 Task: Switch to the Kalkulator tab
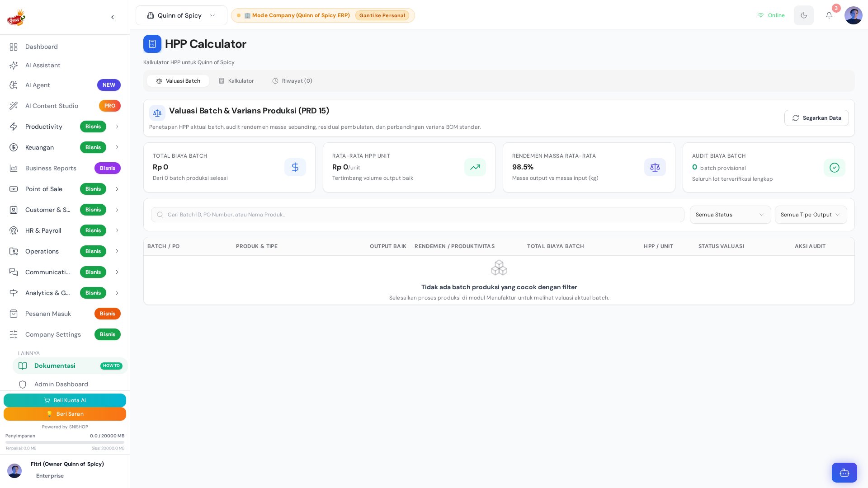[236, 81]
